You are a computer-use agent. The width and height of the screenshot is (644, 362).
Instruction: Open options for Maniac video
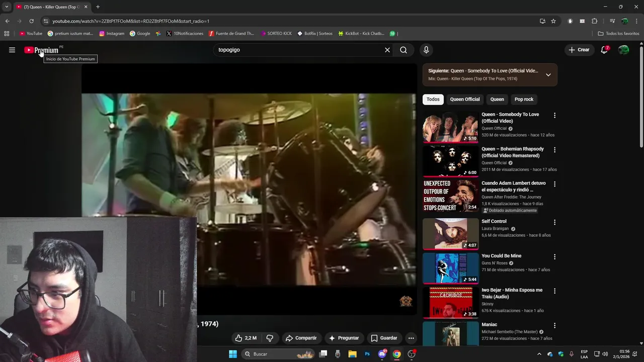[x=554, y=325]
